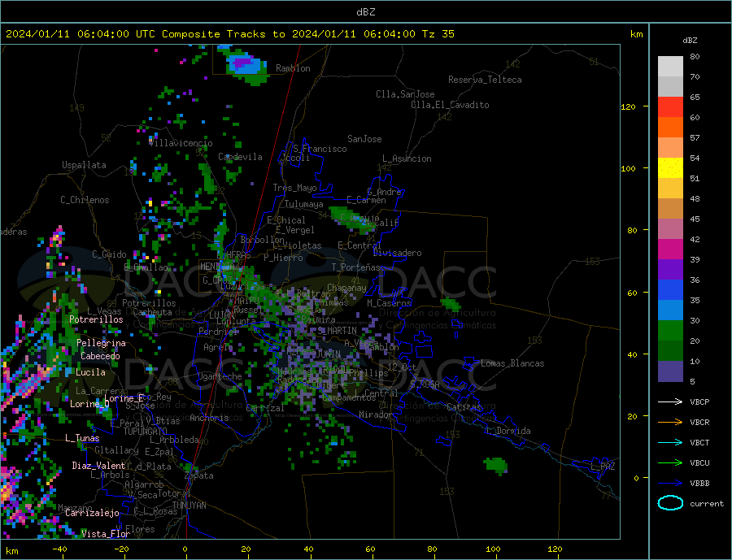Click the 'Carrizalejo' map label

click(x=92, y=514)
